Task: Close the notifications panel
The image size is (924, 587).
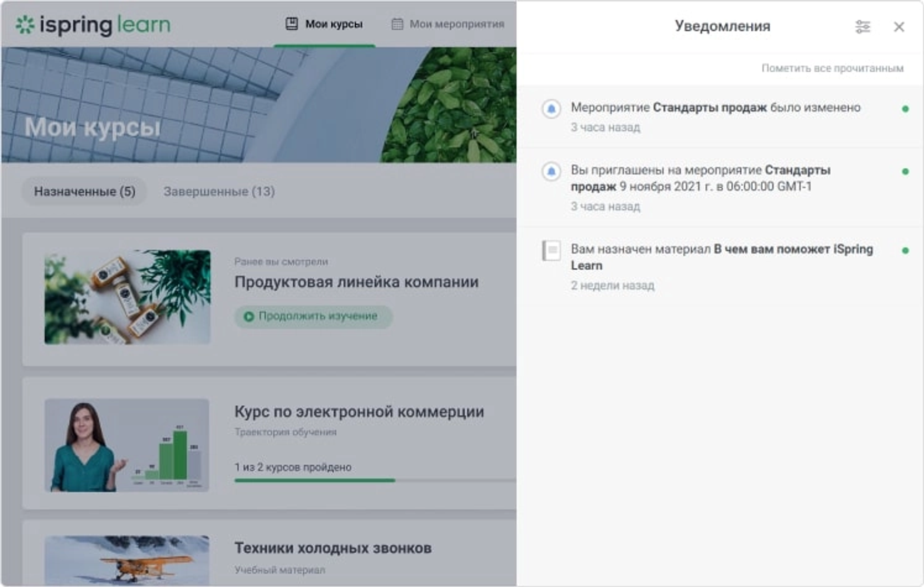Action: pos(898,26)
